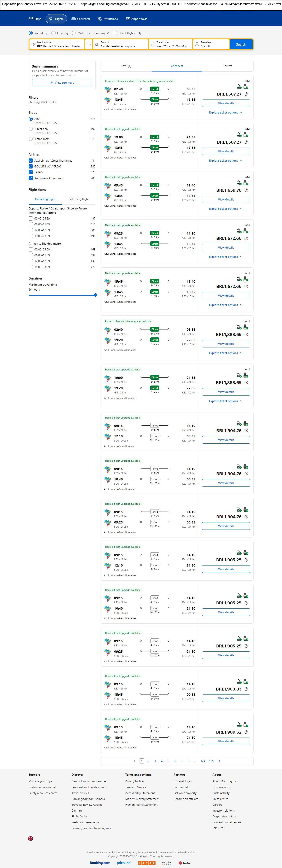Image resolution: width=282 pixels, height=868 pixels.
Task: Click price help icon next to BRL1,659.70
Action: point(246,190)
